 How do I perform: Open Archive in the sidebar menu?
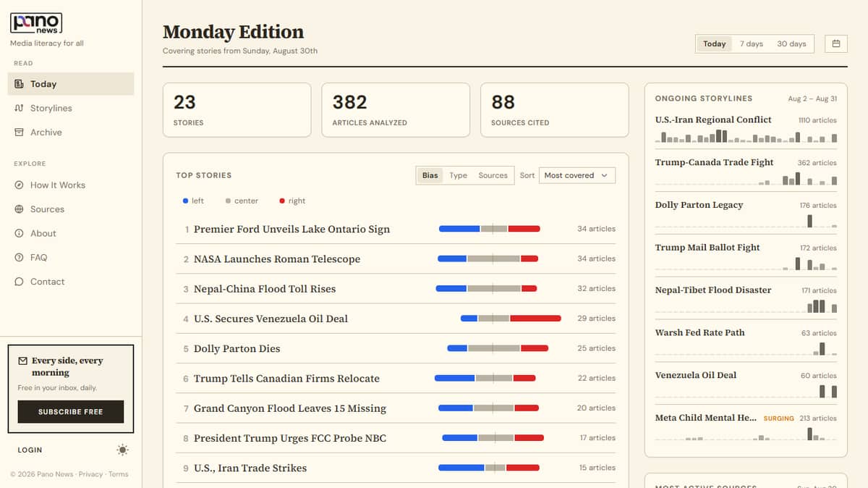click(x=71, y=132)
